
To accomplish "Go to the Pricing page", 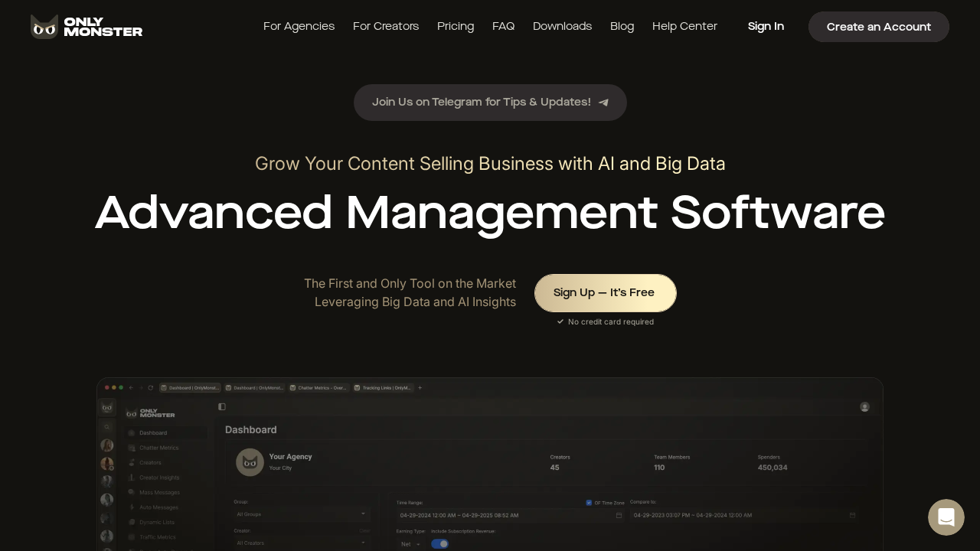I will click(x=456, y=27).
